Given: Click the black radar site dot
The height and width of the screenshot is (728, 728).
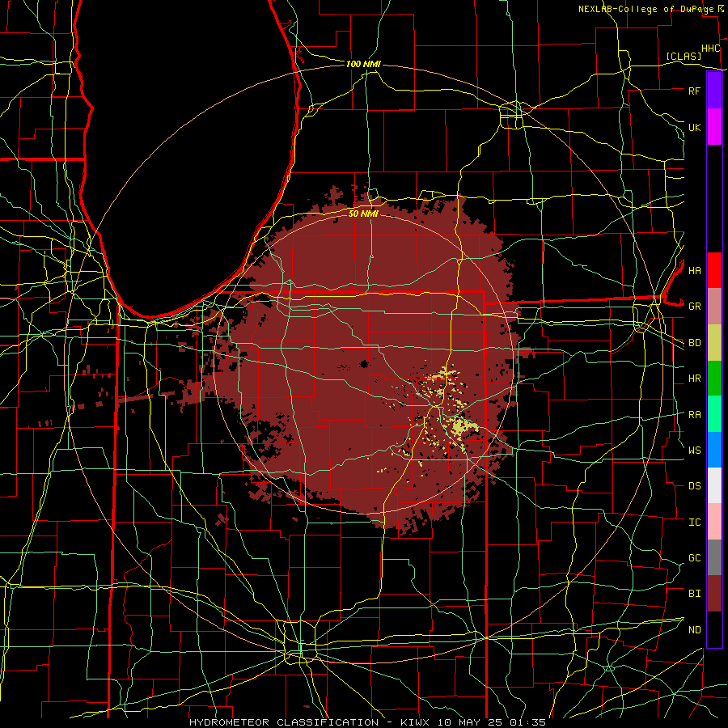Looking at the screenshot, I should pyautogui.click(x=364, y=364).
